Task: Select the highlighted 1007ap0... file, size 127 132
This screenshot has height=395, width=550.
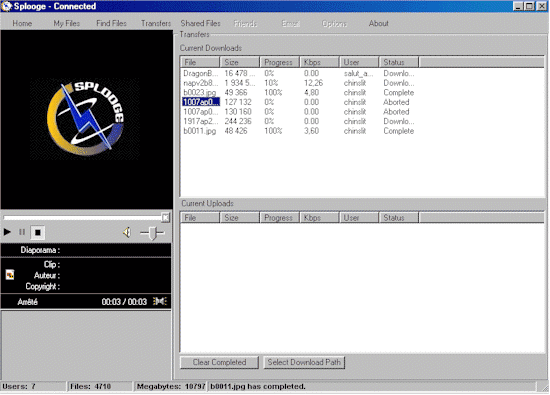Action: 201,102
